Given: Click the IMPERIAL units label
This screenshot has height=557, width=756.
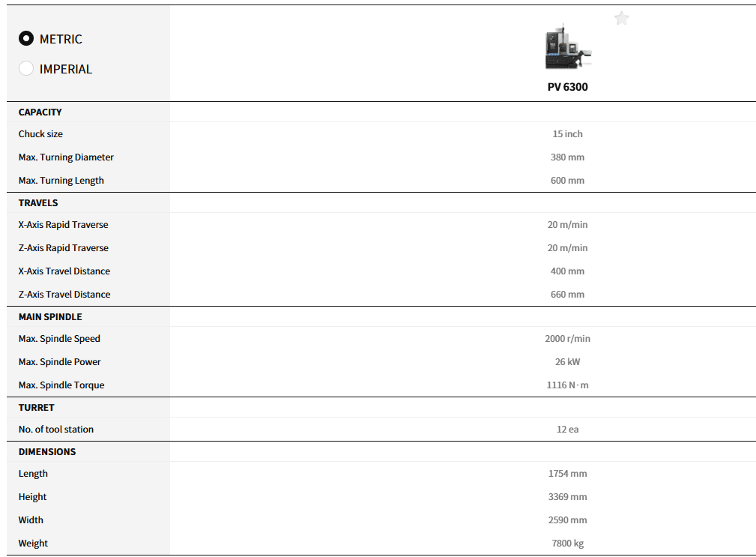Looking at the screenshot, I should pos(66,69).
